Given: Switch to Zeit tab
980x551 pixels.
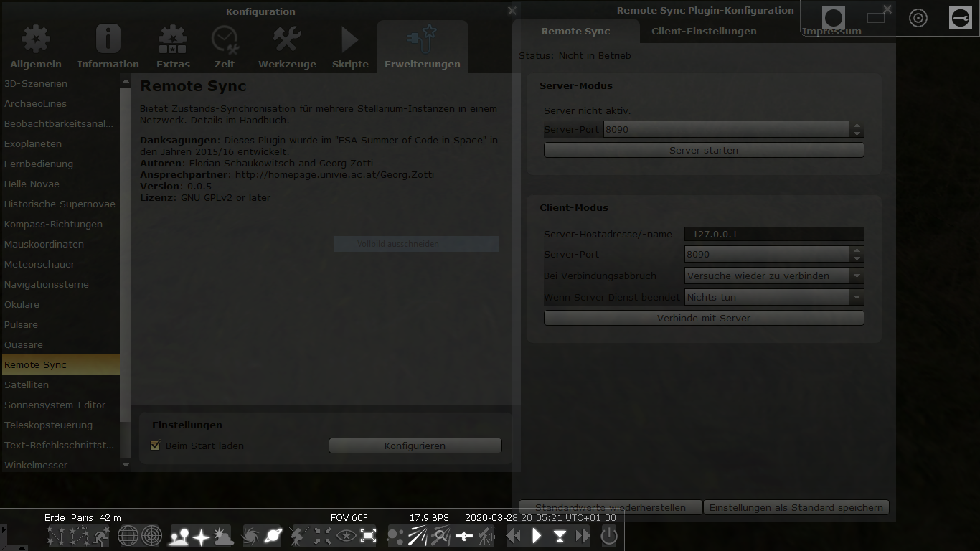Looking at the screenshot, I should pos(225,47).
